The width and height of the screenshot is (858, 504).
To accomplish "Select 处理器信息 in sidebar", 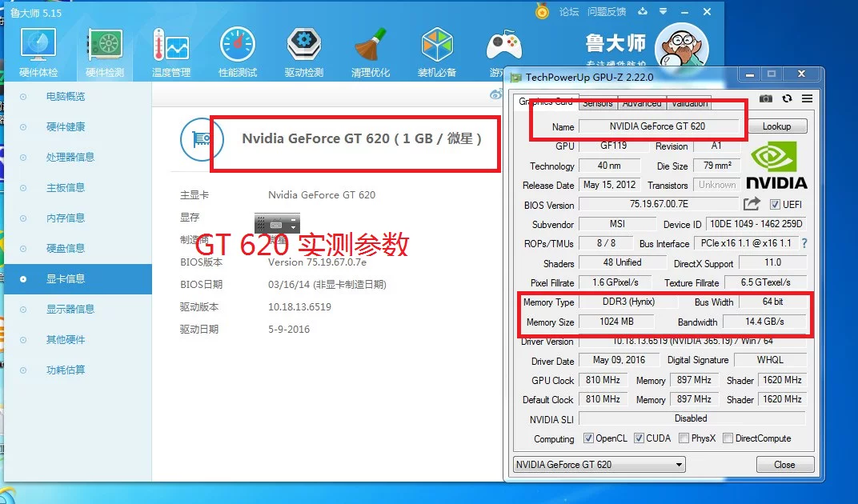I will point(70,158).
